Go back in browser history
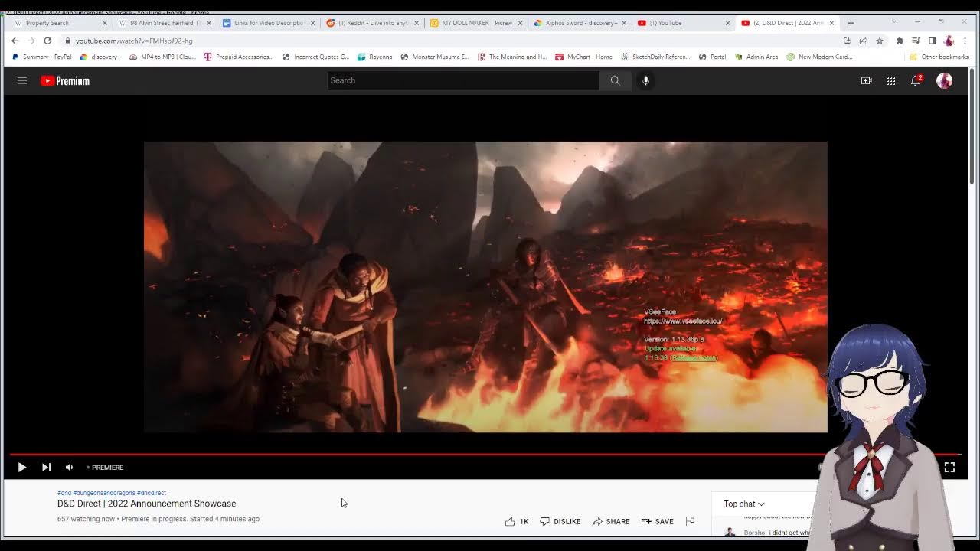 (x=15, y=41)
